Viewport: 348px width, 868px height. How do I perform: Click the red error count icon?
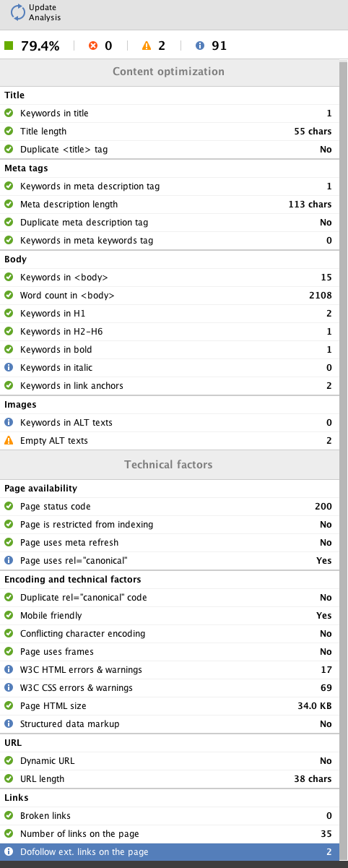(x=92, y=46)
